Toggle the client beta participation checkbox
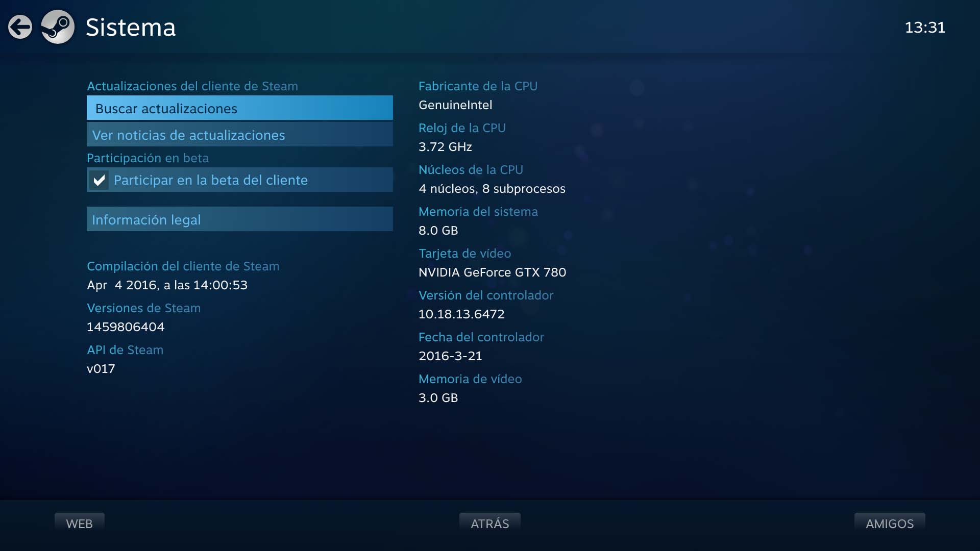Viewport: 980px width, 551px height. [x=99, y=180]
